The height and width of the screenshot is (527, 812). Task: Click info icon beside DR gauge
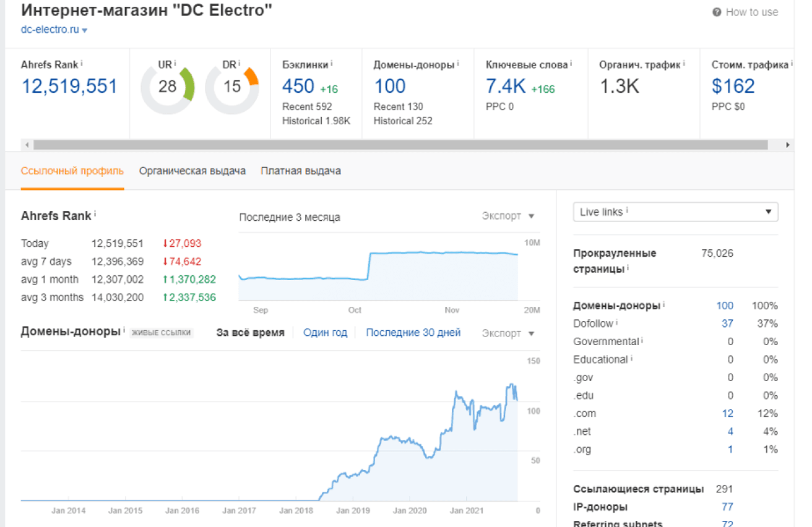pos(239,64)
